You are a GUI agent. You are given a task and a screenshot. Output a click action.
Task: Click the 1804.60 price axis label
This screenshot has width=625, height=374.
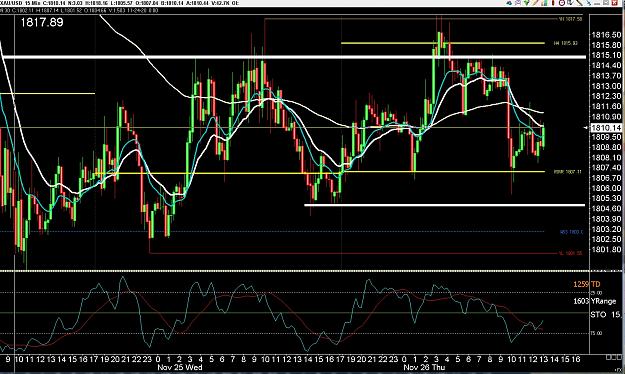pyautogui.click(x=606, y=209)
